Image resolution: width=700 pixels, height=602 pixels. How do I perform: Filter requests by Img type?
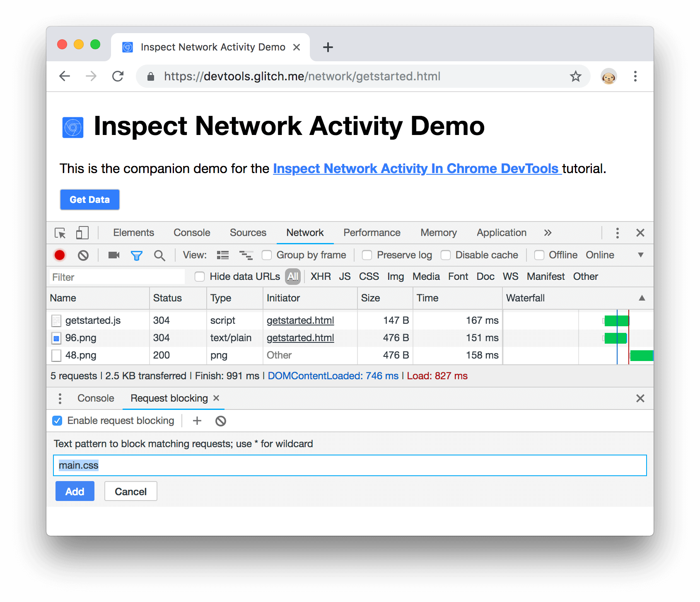coord(396,277)
